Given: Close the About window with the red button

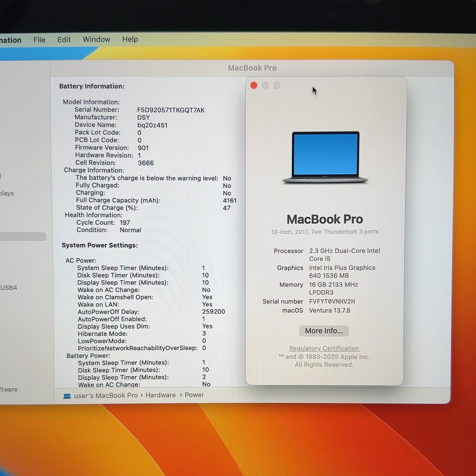Looking at the screenshot, I should (254, 86).
